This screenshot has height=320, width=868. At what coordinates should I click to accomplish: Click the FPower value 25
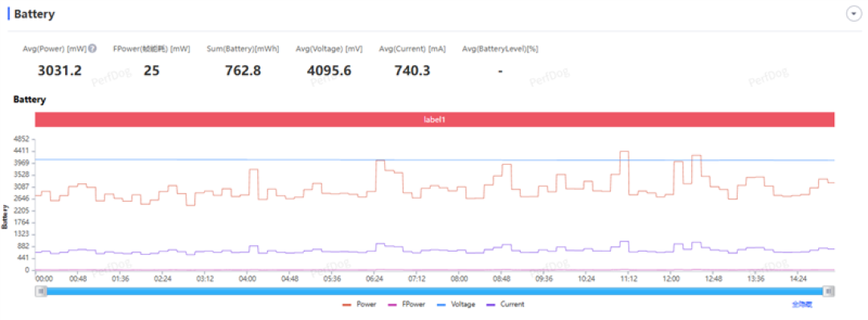point(151,71)
